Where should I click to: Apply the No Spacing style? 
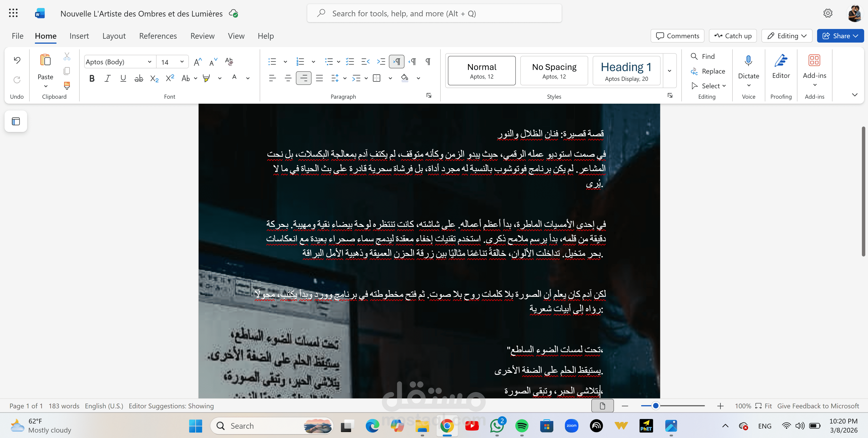point(554,70)
